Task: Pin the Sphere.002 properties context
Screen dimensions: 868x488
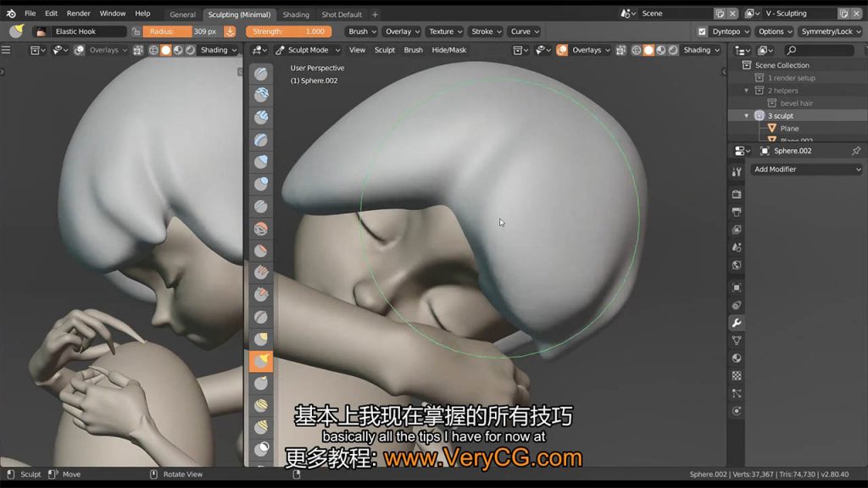Action: point(855,151)
